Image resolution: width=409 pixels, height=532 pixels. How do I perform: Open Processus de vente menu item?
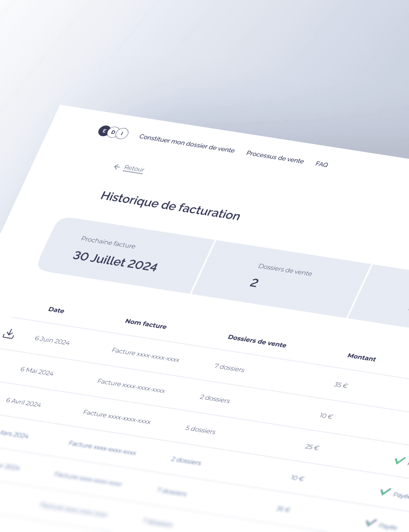(x=275, y=157)
